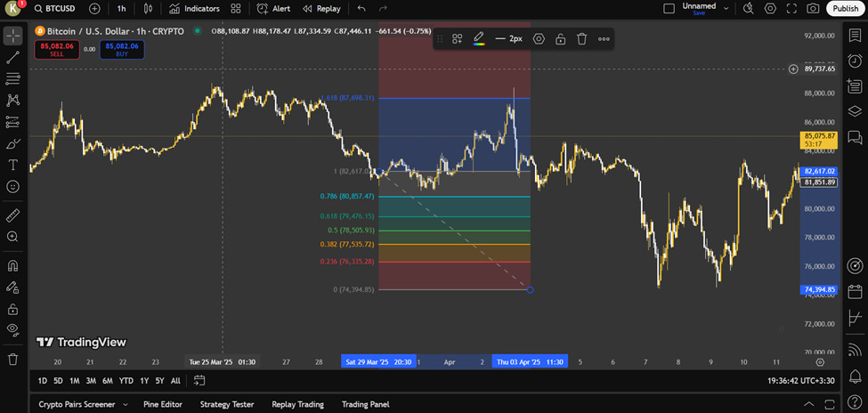This screenshot has height=413, width=868.
Task: Open forecasting and measurement tools
Action: (12, 122)
